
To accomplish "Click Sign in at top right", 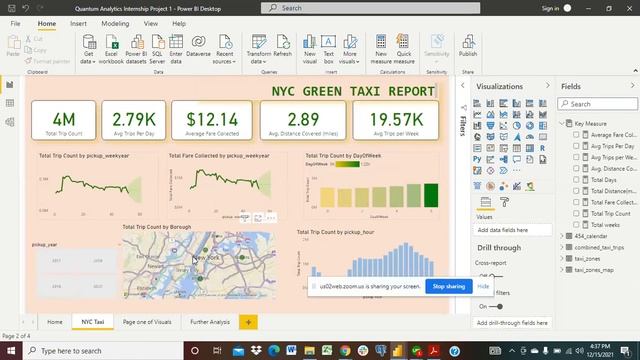I will point(550,8).
